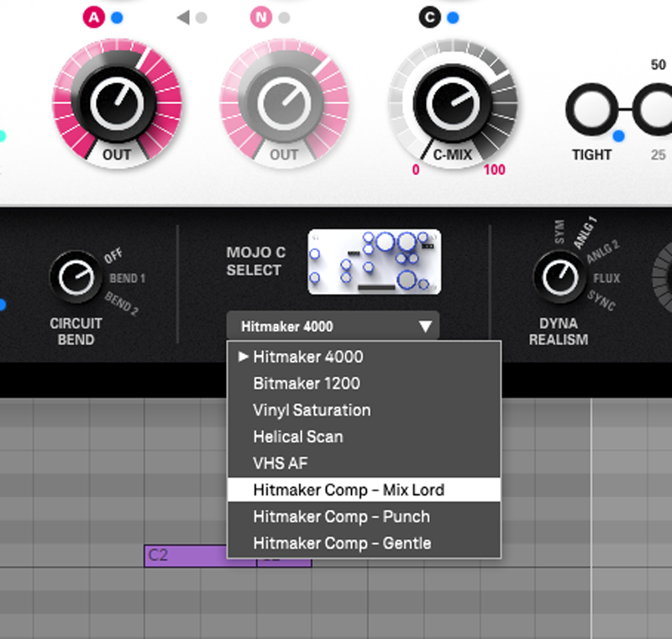Click the MOJO C circuit thumbnail
Screen dimensions: 672x639
374,262
